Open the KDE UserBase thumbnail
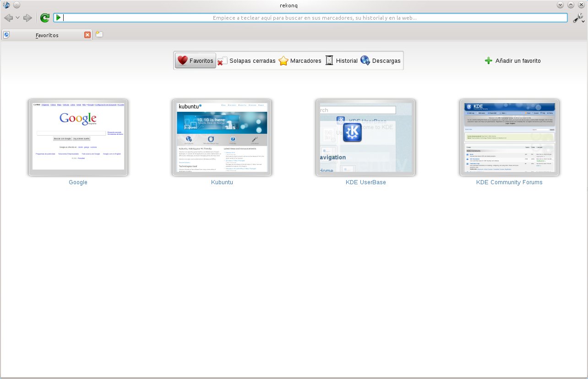The width and height of the screenshot is (588, 379). pyautogui.click(x=366, y=137)
